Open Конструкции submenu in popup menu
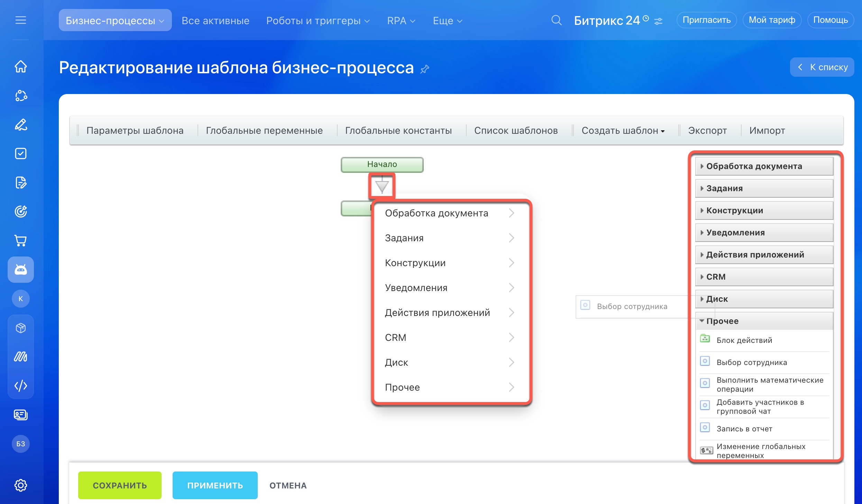 (451, 263)
